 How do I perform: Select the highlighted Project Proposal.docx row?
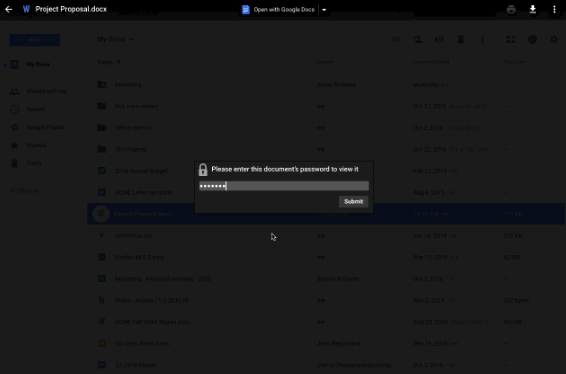[326, 214]
